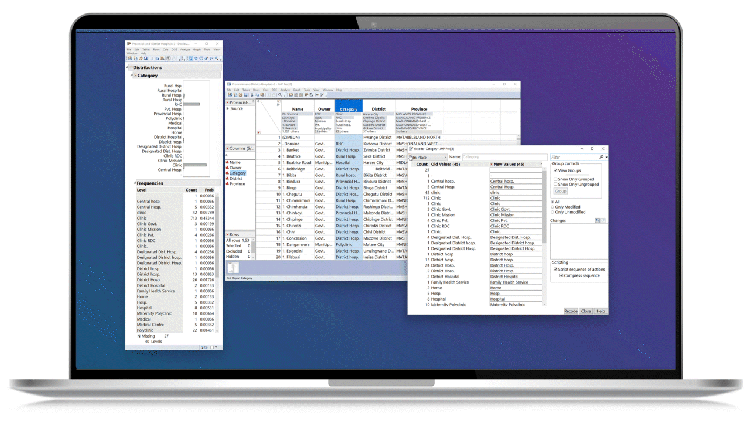Click the Clinic histogram bar in Distribution window

196,165
